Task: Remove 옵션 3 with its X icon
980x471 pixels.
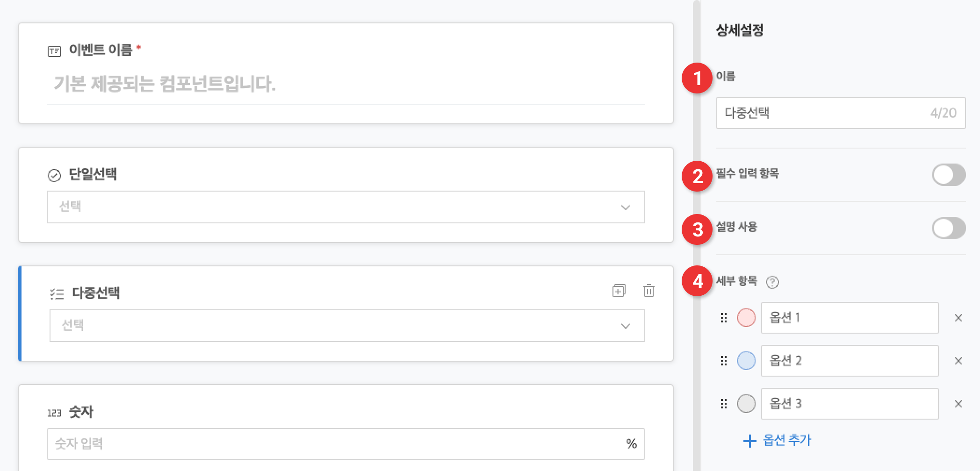Action: [958, 404]
